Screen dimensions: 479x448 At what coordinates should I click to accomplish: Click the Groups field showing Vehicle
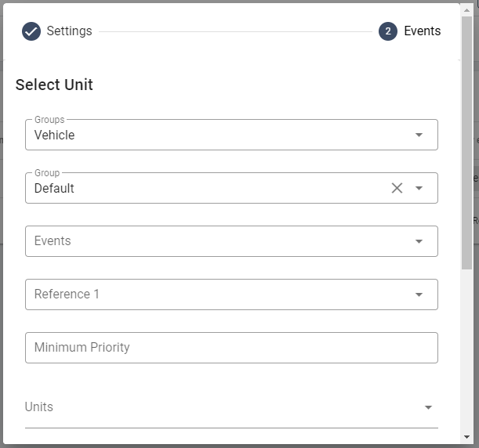(x=220, y=135)
